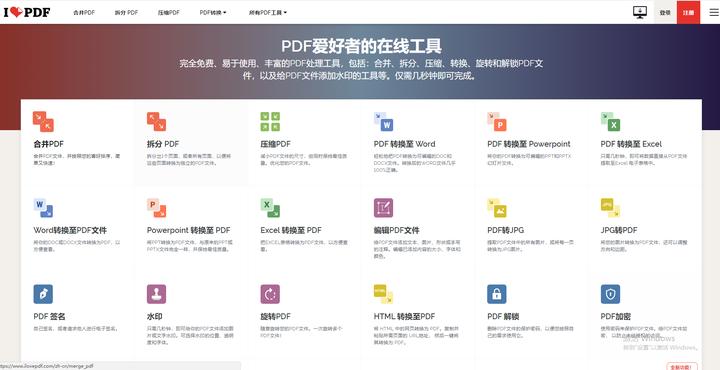Image resolution: width=720 pixels, height=370 pixels.
Task: Open the PDF加密 title link
Action: (616, 317)
